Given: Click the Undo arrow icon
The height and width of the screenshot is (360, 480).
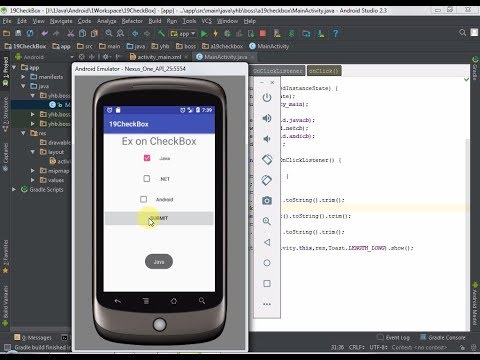Looking at the screenshot, I should pos(44,33).
